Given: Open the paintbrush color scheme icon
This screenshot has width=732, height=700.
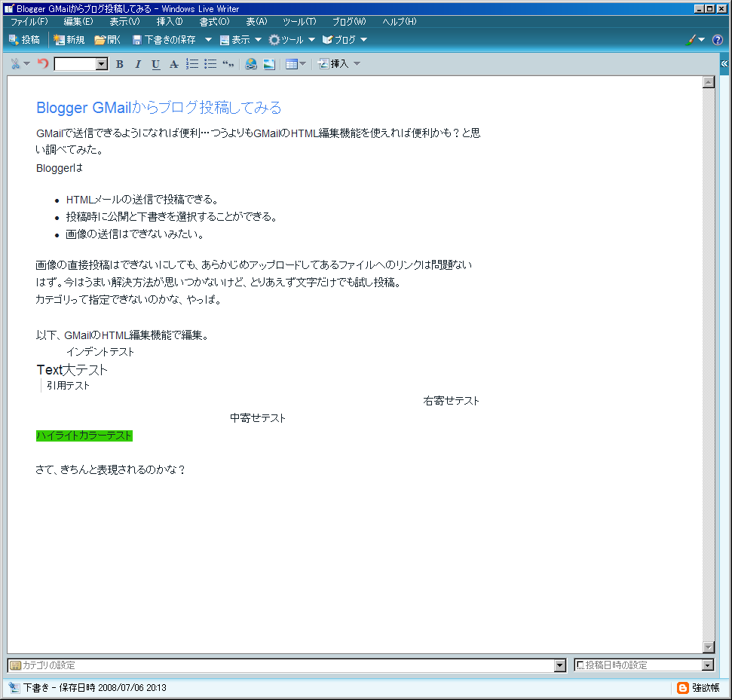Looking at the screenshot, I should [691, 40].
